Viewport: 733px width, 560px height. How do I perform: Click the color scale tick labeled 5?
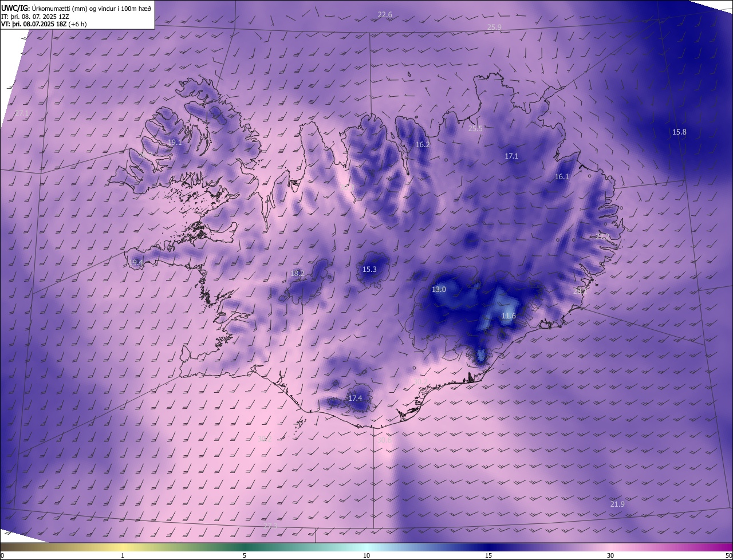pos(245,556)
